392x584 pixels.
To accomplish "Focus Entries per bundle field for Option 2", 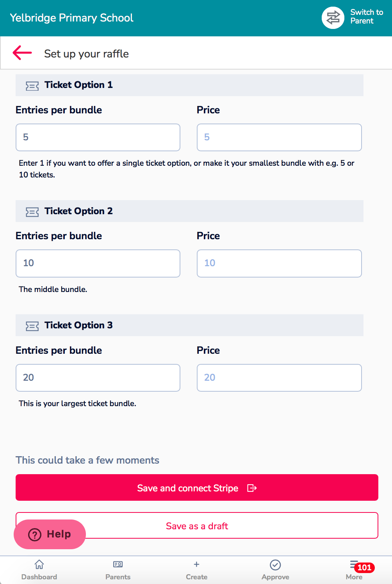I will click(x=98, y=263).
